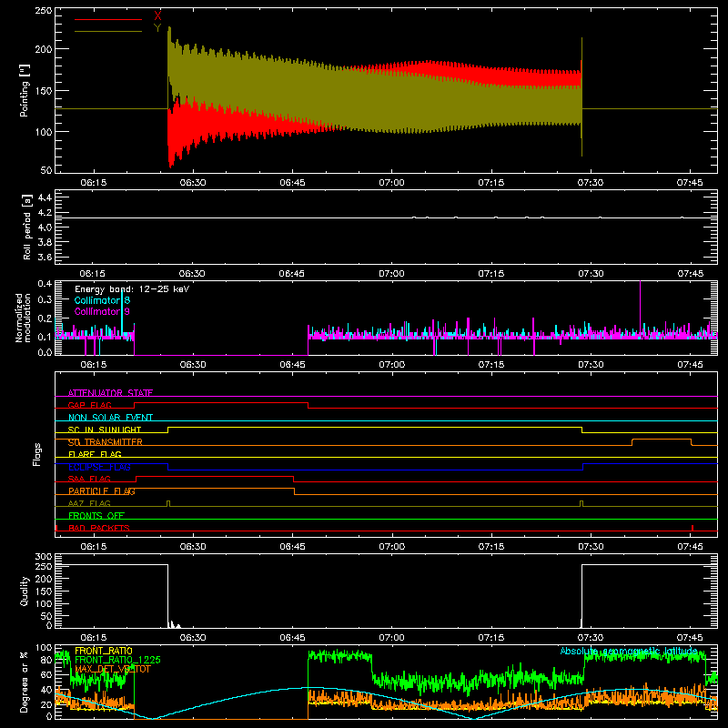Select the green FRONT_RATIO_1225 legend label
Image resolution: width=728 pixels, height=728 pixels.
[x=117, y=660]
